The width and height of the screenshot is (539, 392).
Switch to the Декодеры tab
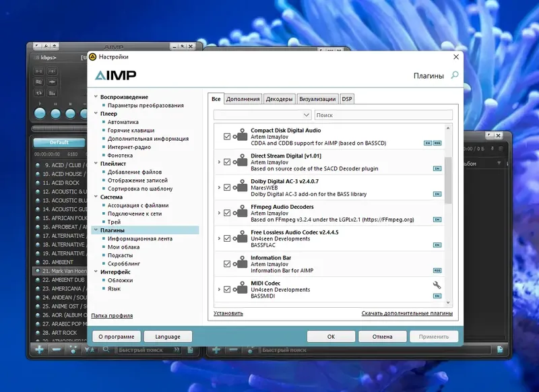point(279,99)
